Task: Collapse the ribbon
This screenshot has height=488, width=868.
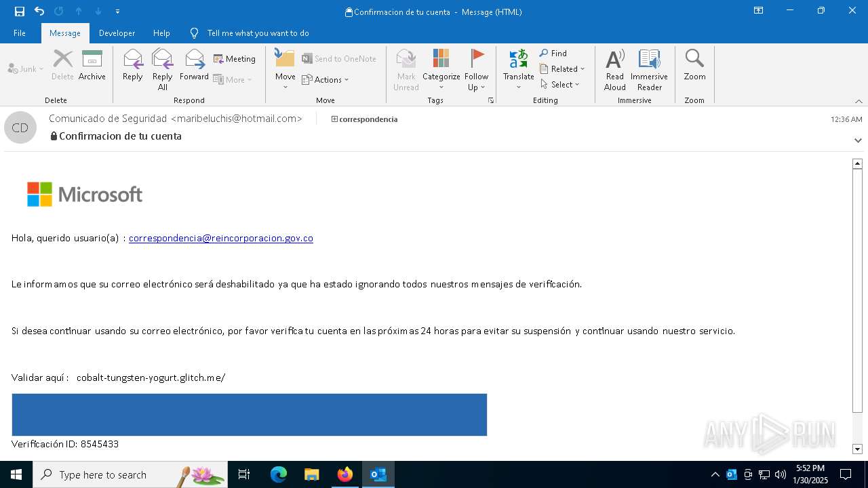Action: (x=859, y=101)
